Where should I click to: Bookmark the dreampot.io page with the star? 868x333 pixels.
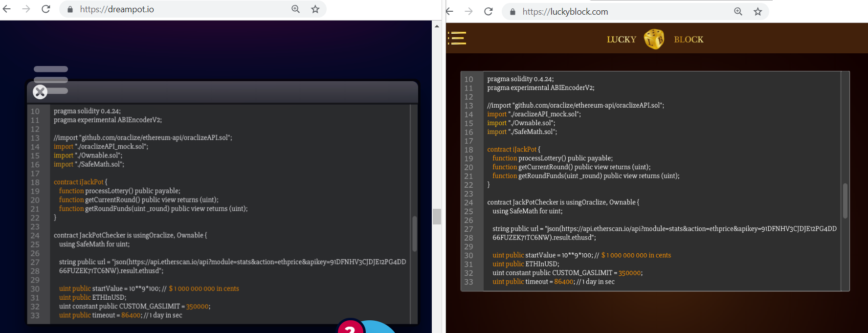315,9
